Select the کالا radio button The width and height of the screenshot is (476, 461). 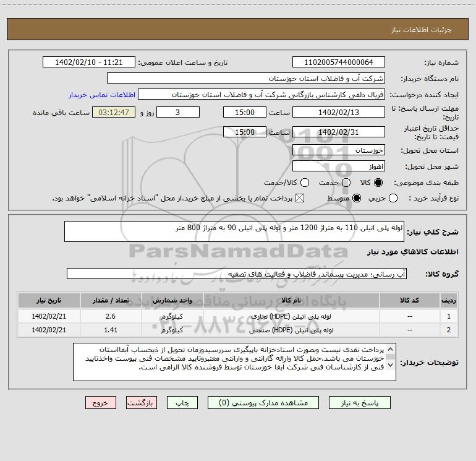click(x=378, y=183)
